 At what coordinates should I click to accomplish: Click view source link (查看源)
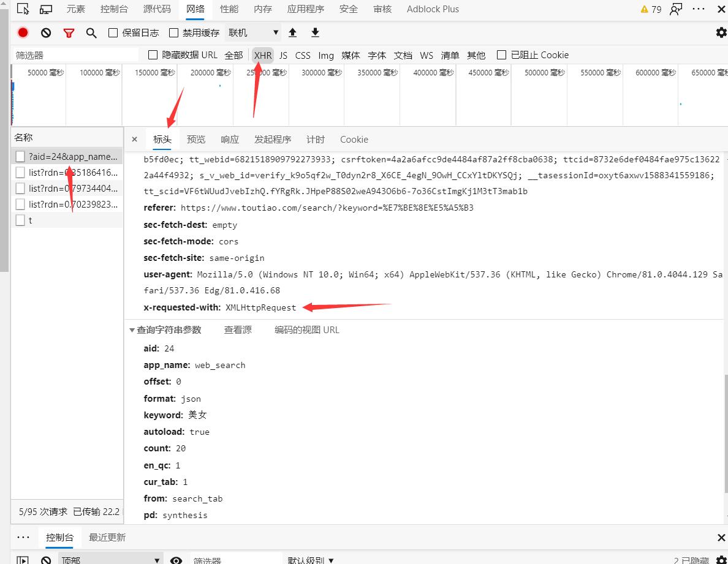pos(238,330)
